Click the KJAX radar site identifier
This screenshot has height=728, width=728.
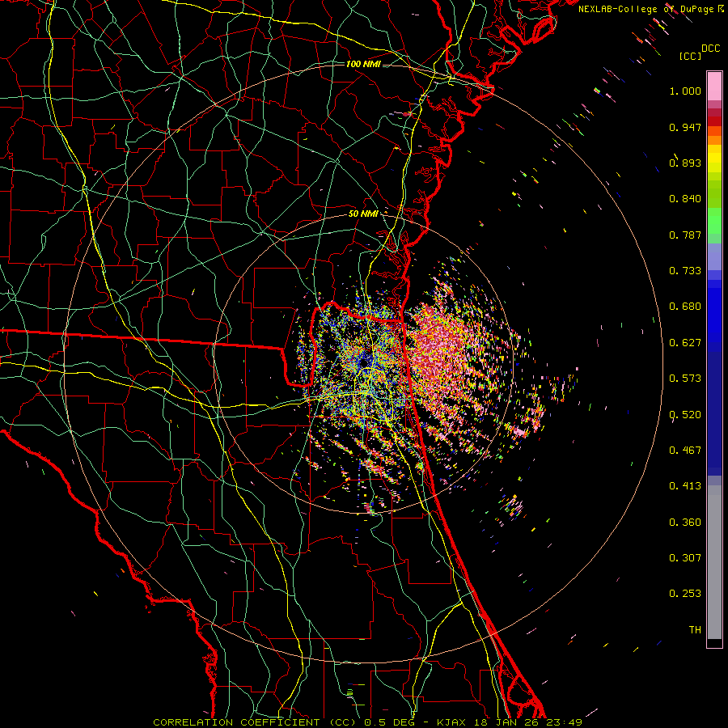tap(453, 722)
